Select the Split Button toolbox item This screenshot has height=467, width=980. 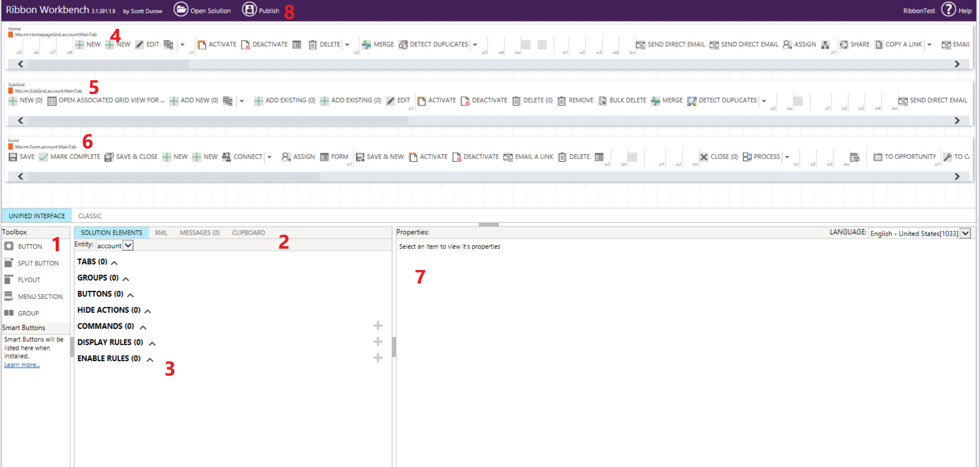tap(31, 263)
